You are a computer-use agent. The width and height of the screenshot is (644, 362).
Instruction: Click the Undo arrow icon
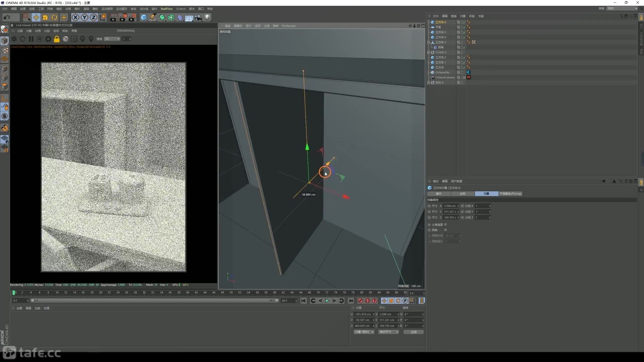pos(7,17)
